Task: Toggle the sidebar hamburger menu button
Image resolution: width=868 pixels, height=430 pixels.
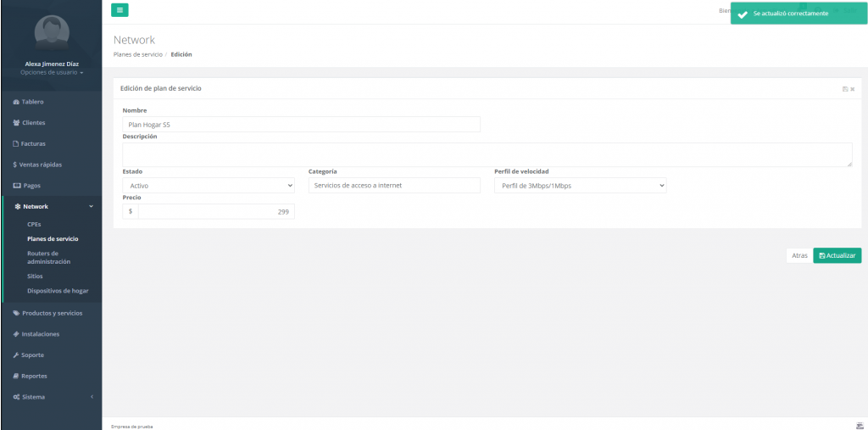Action: pyautogui.click(x=120, y=10)
